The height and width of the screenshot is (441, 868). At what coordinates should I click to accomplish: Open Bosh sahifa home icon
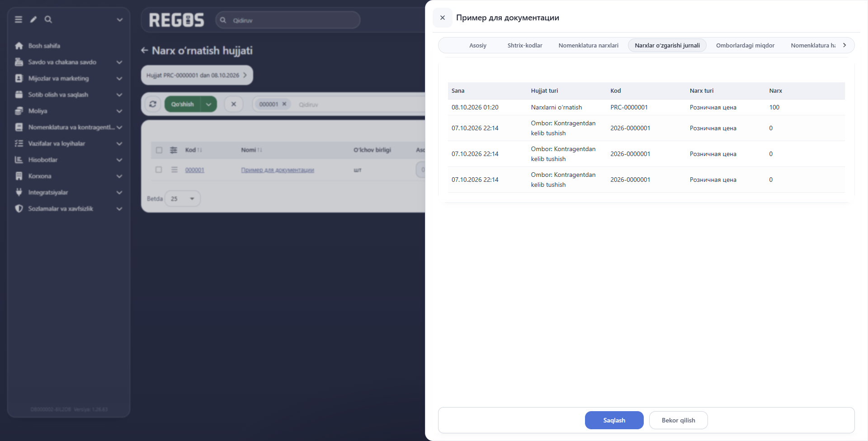19,46
